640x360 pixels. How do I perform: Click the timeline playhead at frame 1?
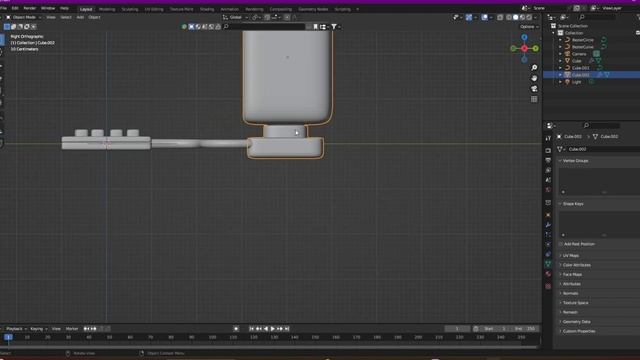[8, 337]
